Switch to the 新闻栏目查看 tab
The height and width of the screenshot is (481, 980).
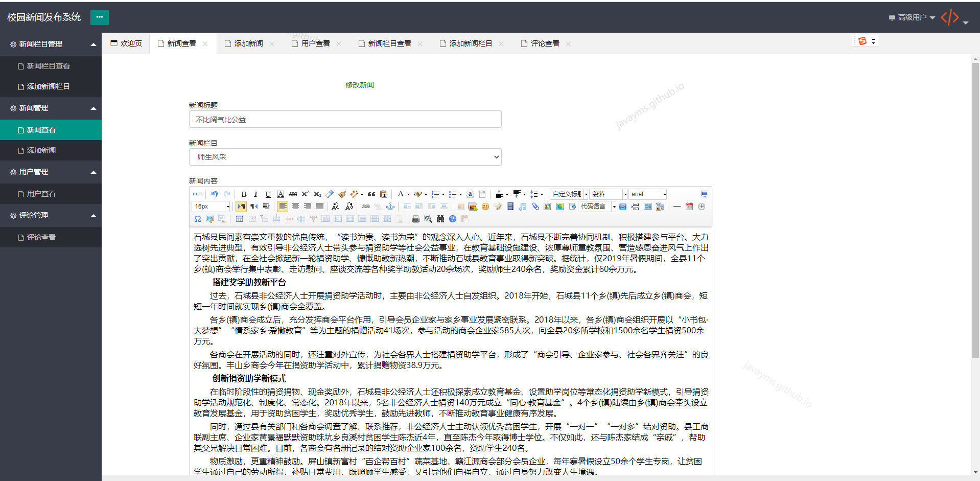coord(389,43)
